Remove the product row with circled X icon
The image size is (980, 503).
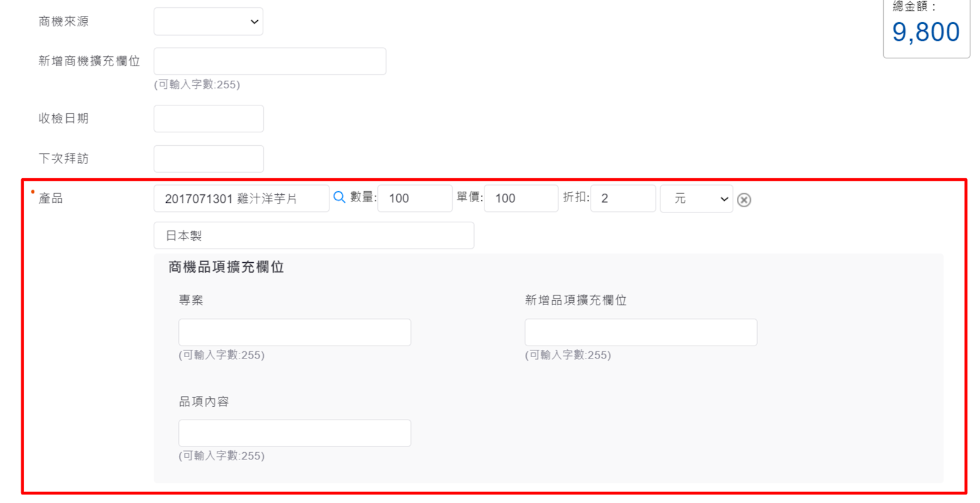(744, 200)
